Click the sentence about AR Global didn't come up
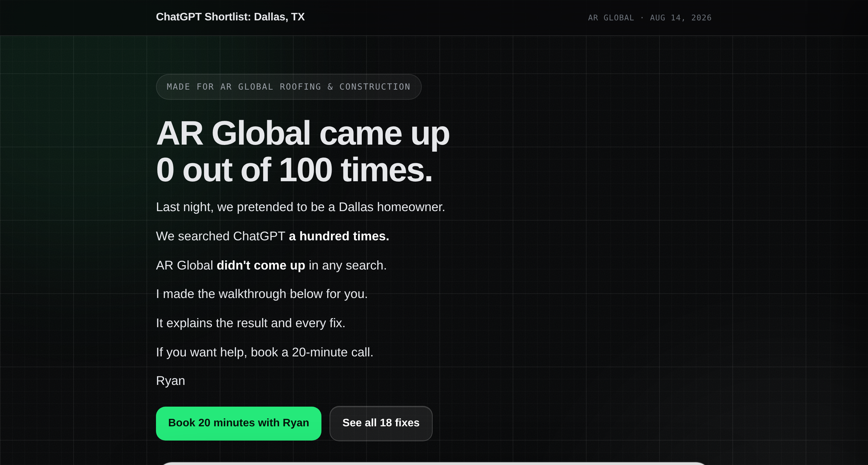The height and width of the screenshot is (465, 868). 271,265
